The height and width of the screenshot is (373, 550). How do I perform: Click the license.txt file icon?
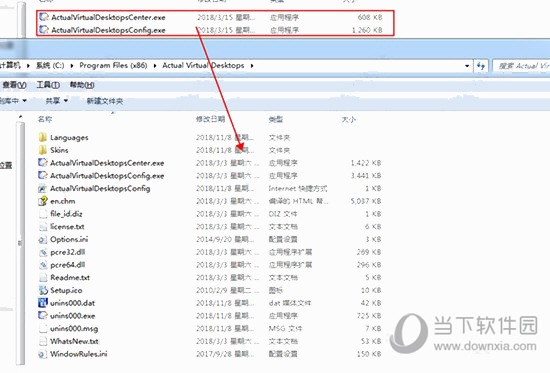click(x=42, y=227)
